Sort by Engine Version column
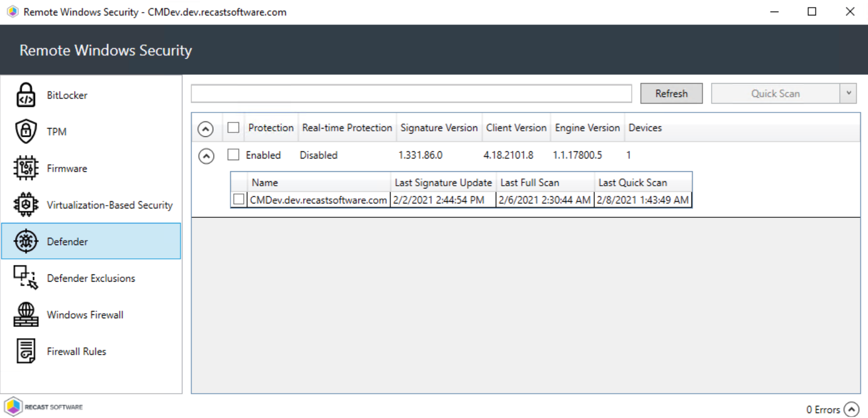Viewport: 868px width, 418px height. [x=587, y=128]
